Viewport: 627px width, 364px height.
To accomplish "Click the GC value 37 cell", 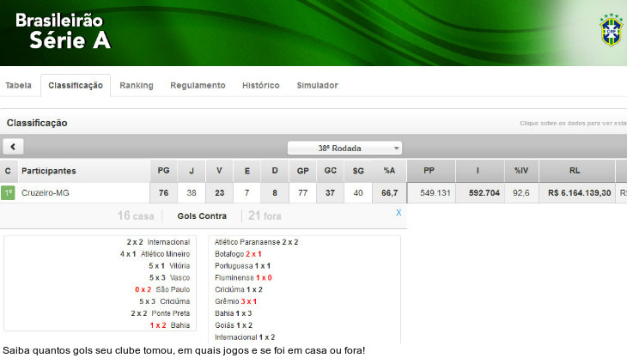I will [x=331, y=193].
